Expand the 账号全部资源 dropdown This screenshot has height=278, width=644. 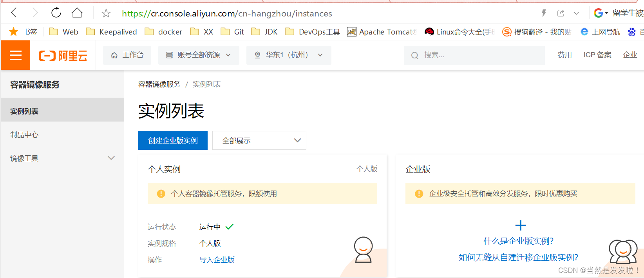click(199, 55)
